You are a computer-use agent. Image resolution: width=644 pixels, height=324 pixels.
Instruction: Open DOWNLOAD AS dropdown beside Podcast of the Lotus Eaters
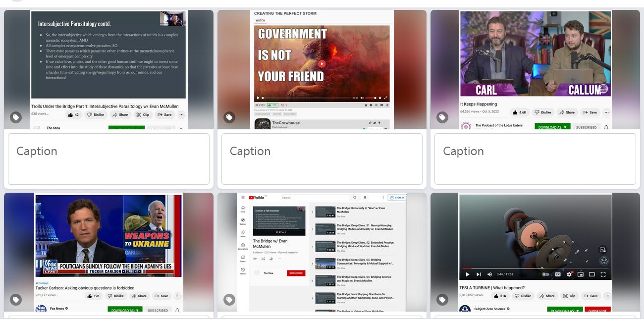click(x=552, y=127)
